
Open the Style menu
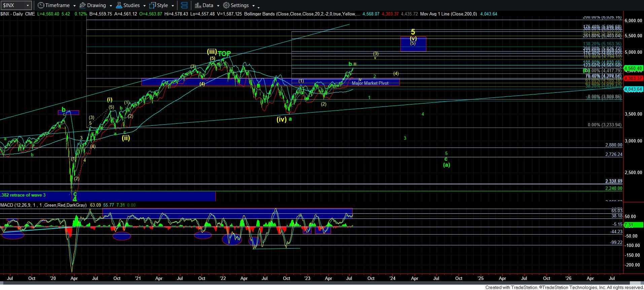(162, 5)
